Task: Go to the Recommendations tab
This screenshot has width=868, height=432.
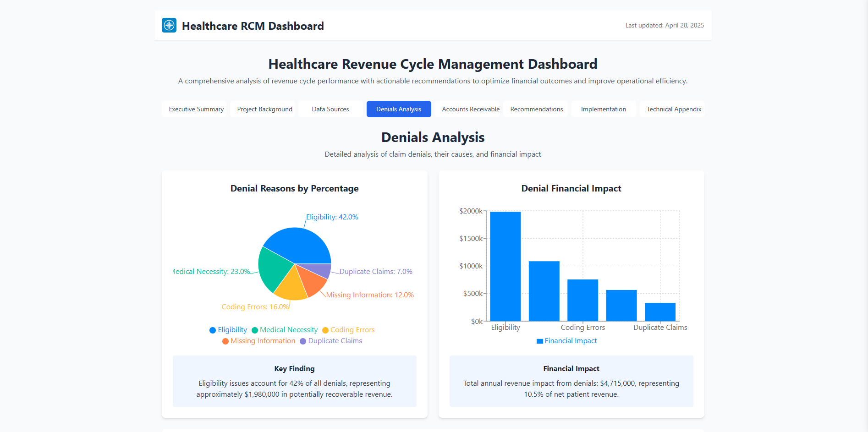Action: (x=536, y=109)
